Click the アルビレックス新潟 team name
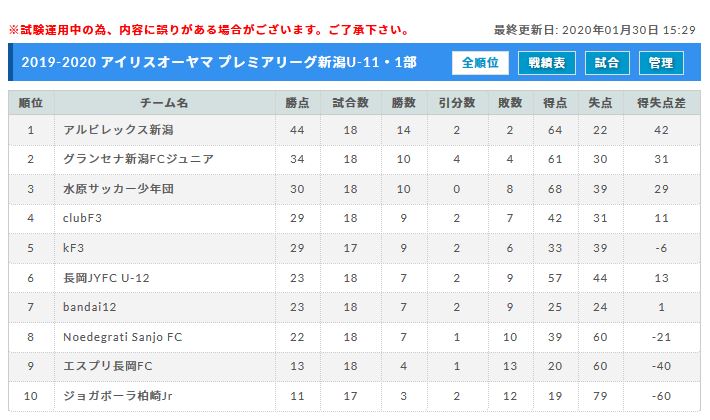The width and height of the screenshot is (710, 420). click(107, 130)
